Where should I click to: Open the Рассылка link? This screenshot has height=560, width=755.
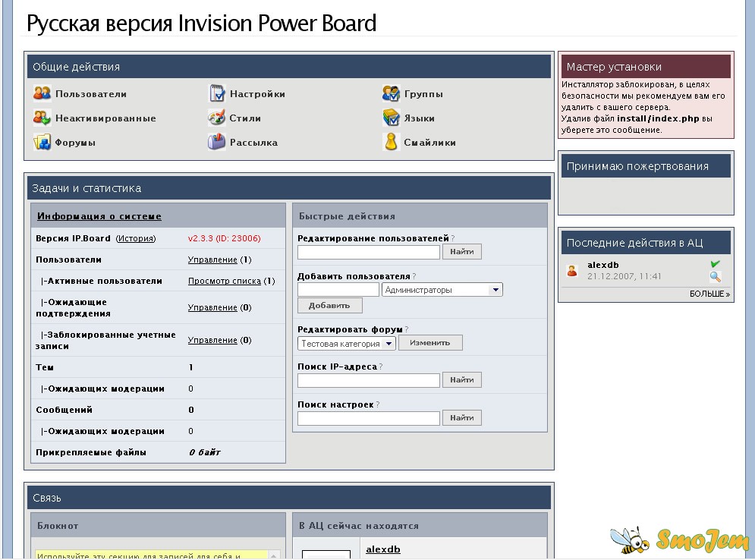pos(253,143)
